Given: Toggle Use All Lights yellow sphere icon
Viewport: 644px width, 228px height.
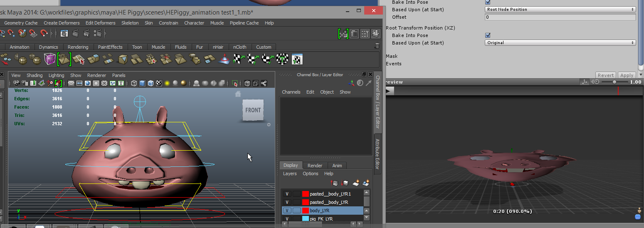Looking at the screenshot, I should click(x=167, y=83).
